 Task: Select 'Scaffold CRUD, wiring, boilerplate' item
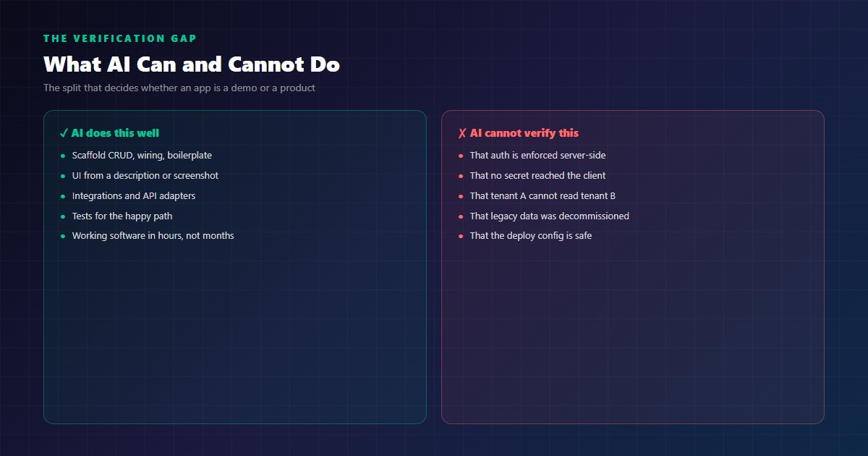coord(142,156)
